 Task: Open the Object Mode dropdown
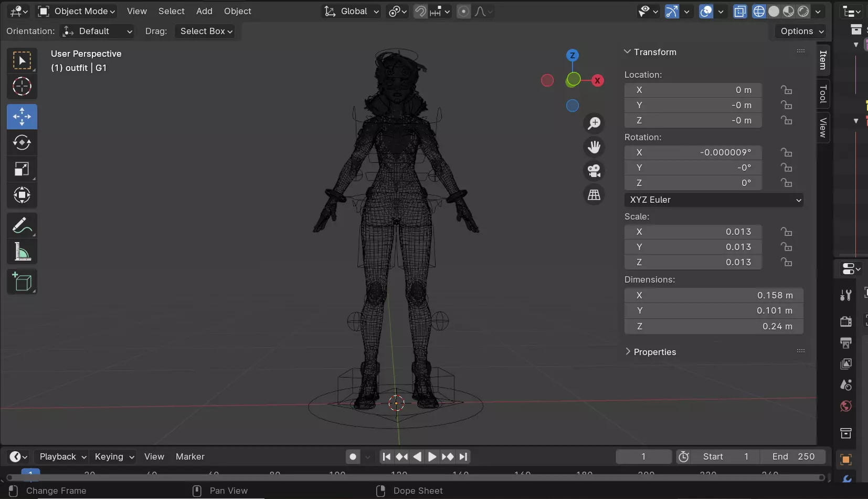point(77,11)
